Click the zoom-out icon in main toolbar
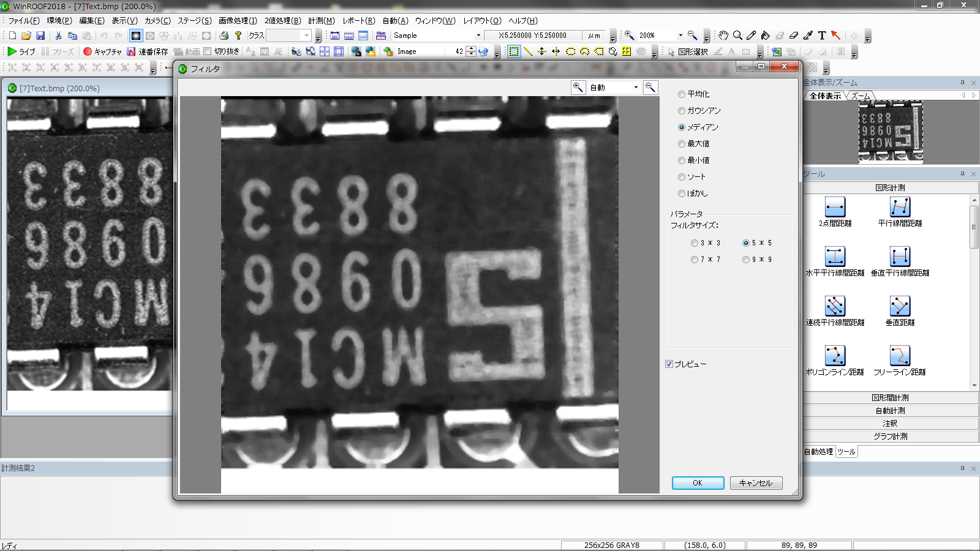This screenshot has height=551, width=980. 692,36
